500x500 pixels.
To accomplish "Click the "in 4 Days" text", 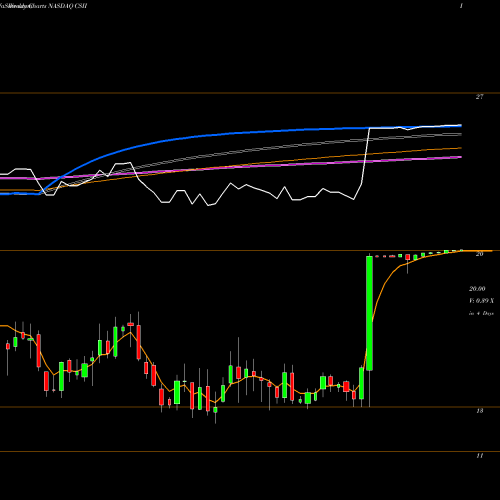I will click(x=481, y=313).
